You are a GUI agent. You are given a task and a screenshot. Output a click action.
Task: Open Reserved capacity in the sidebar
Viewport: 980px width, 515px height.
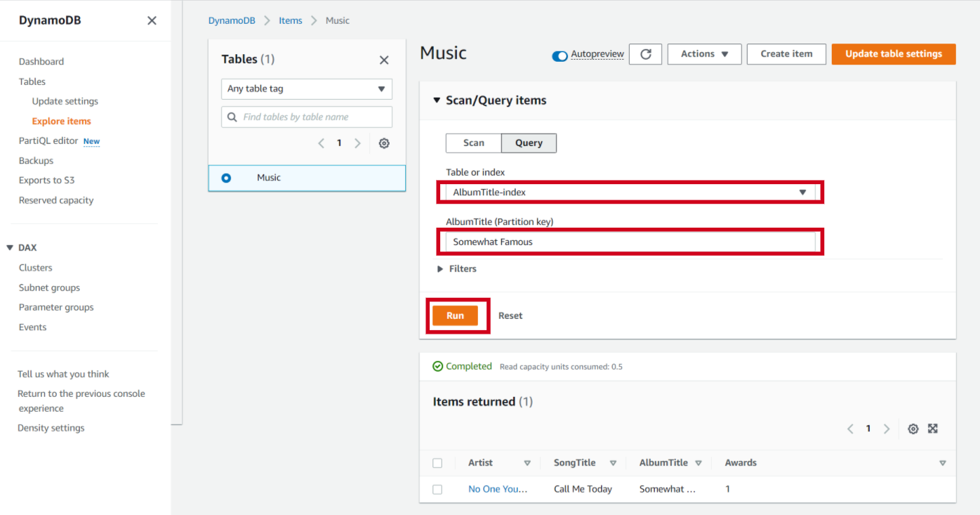56,200
